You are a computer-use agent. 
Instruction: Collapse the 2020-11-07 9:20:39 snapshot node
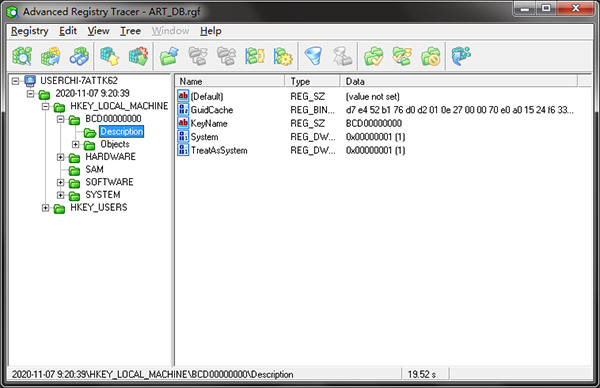click(x=30, y=94)
